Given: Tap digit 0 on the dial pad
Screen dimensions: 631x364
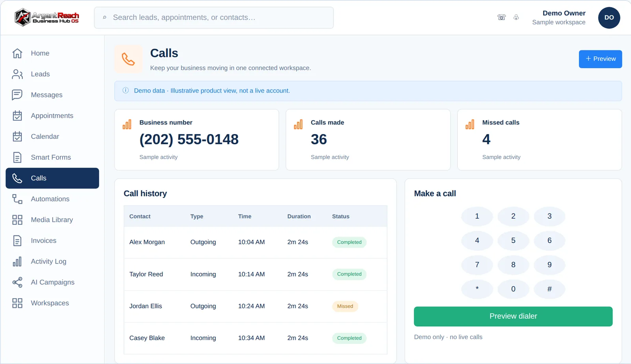Looking at the screenshot, I should (513, 289).
